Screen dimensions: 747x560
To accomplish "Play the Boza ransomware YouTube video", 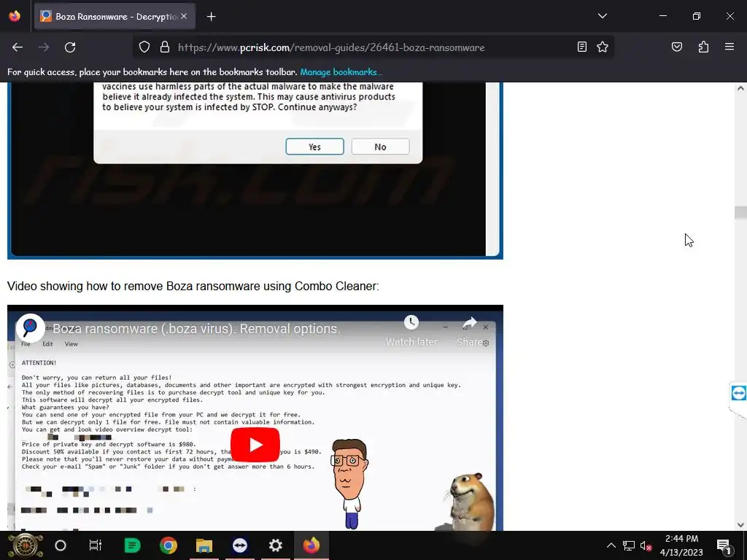I will [255, 445].
